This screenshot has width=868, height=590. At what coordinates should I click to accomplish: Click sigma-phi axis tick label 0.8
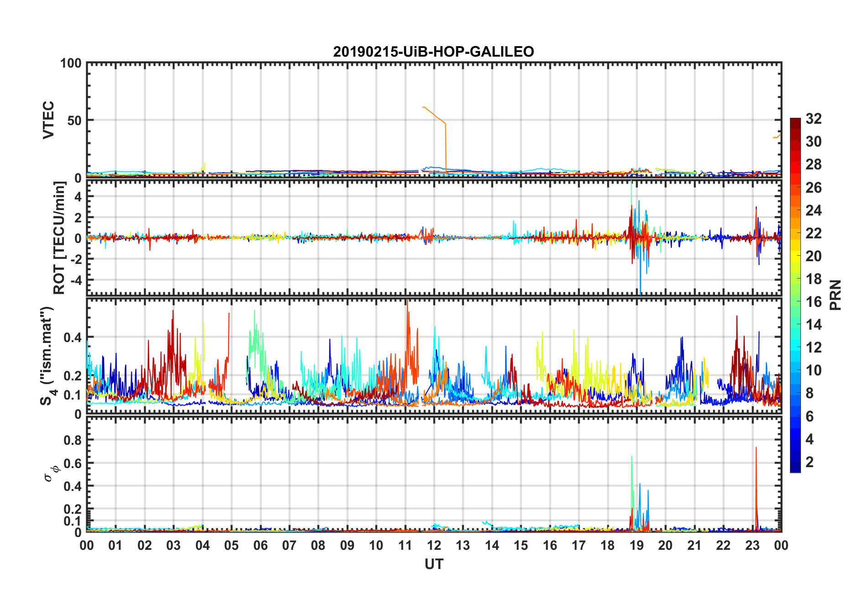[73, 440]
